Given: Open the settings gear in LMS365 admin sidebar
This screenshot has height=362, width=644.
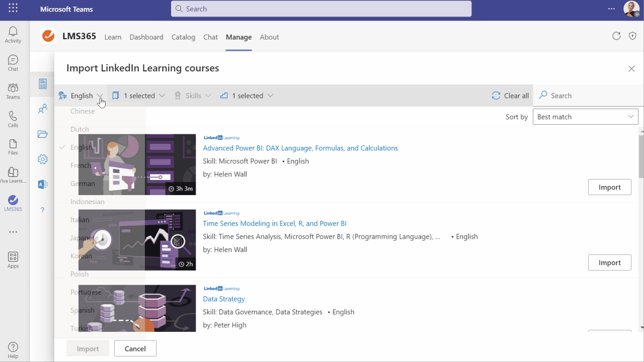Looking at the screenshot, I should pos(43,159).
